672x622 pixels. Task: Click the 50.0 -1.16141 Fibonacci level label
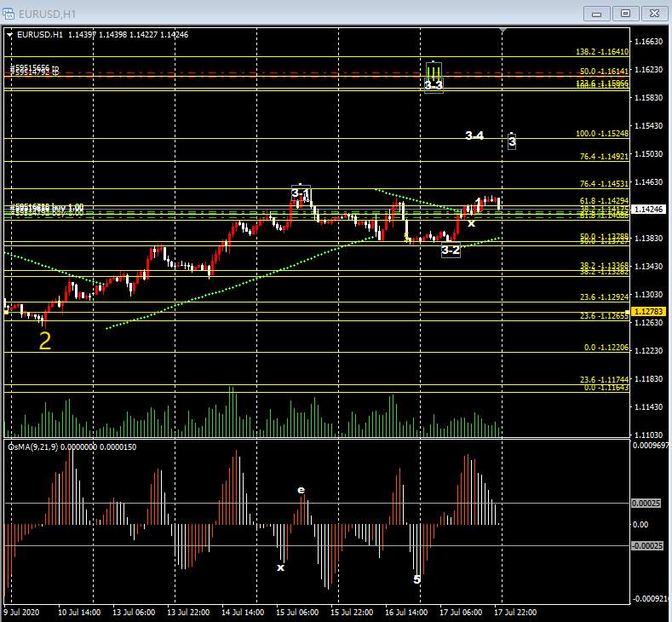tap(604, 72)
